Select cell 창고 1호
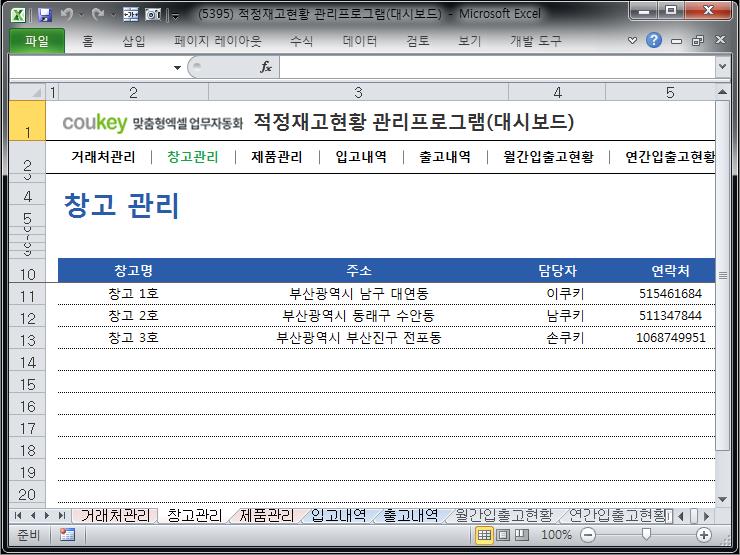The width and height of the screenshot is (740, 555). click(133, 294)
